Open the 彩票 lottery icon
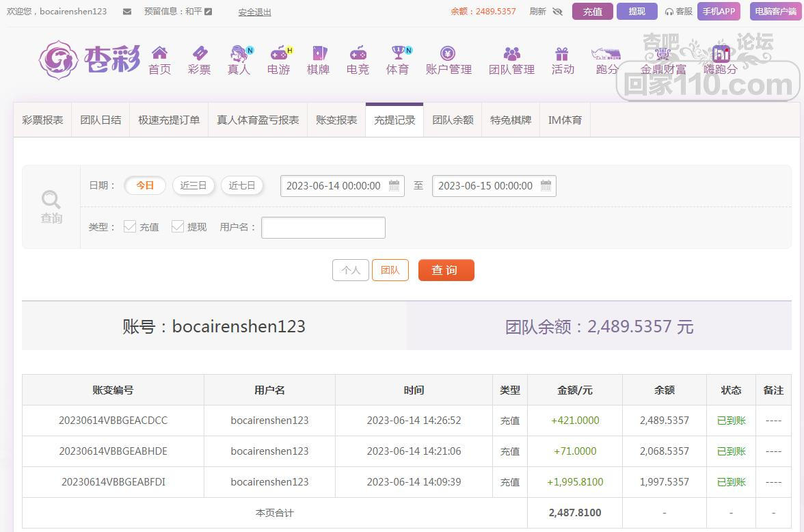 (x=199, y=54)
